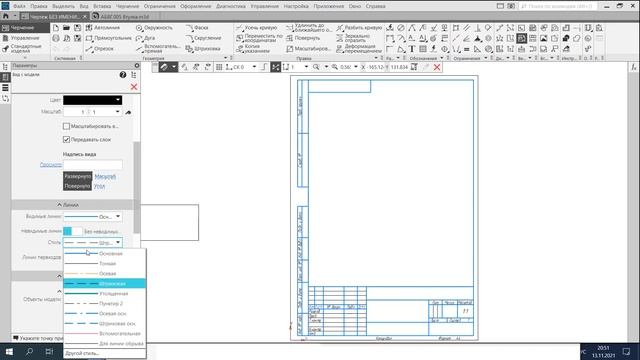Open file folder icon in toolbar
The width and height of the screenshot is (640, 360).
point(66,28)
